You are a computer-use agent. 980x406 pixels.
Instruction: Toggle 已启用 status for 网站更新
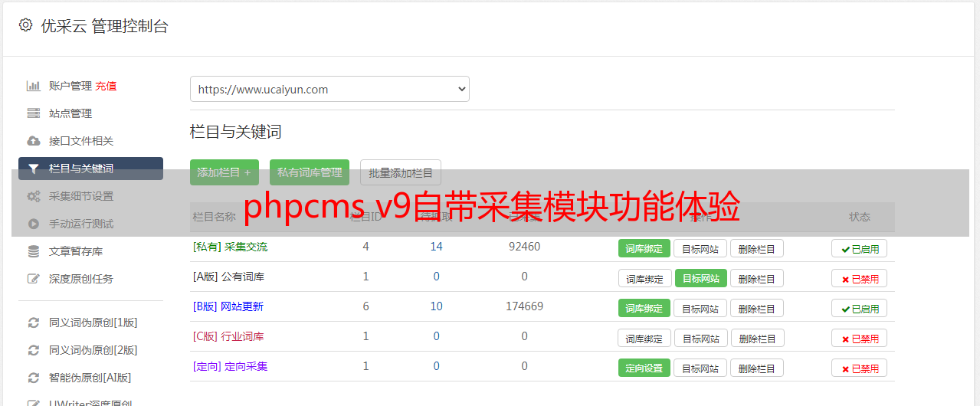coord(860,308)
